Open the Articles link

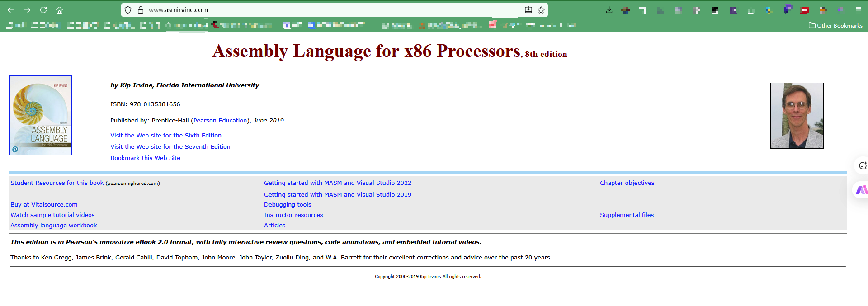[x=274, y=225]
